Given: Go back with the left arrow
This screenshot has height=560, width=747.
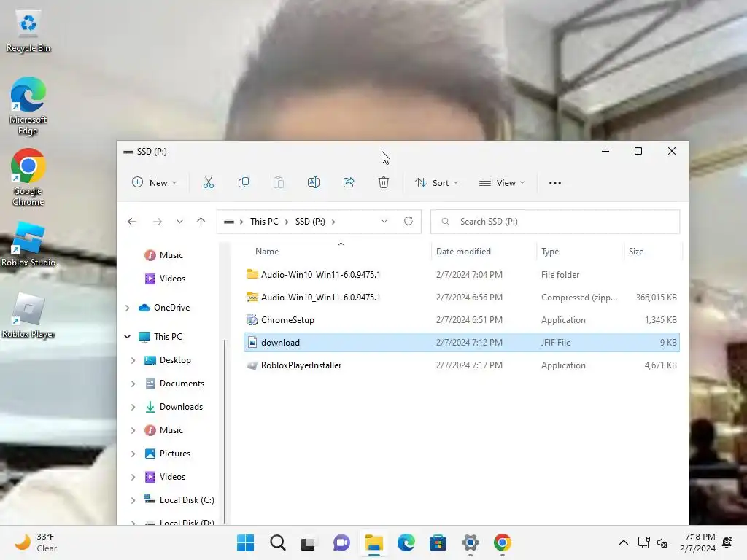Looking at the screenshot, I should coord(132,222).
